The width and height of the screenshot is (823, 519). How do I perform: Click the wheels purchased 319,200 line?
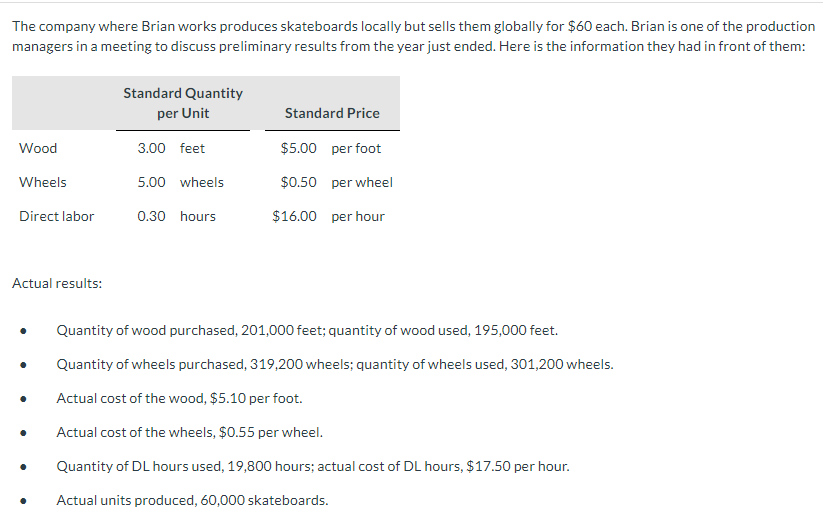pyautogui.click(x=335, y=364)
